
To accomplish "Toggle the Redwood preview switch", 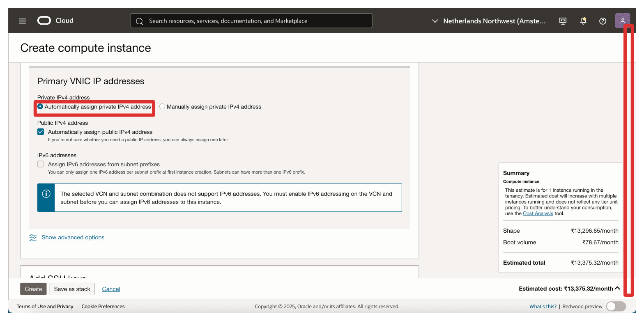I will click(x=616, y=306).
